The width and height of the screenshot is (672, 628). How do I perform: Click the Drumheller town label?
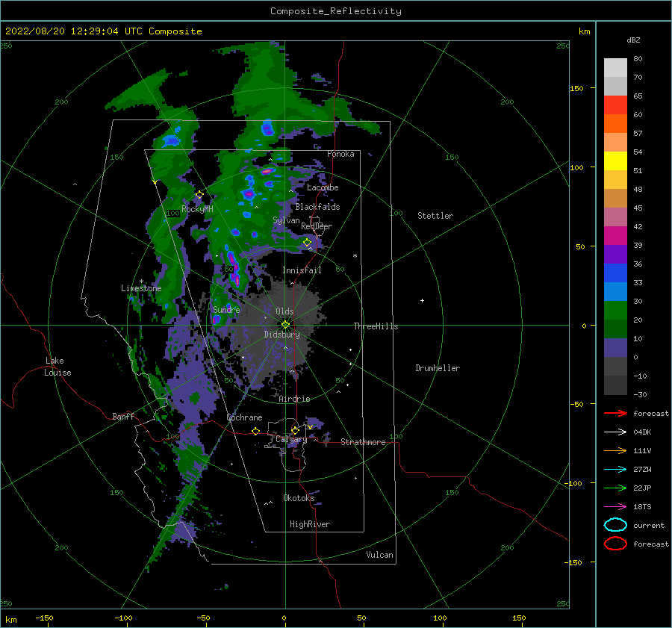coord(438,368)
